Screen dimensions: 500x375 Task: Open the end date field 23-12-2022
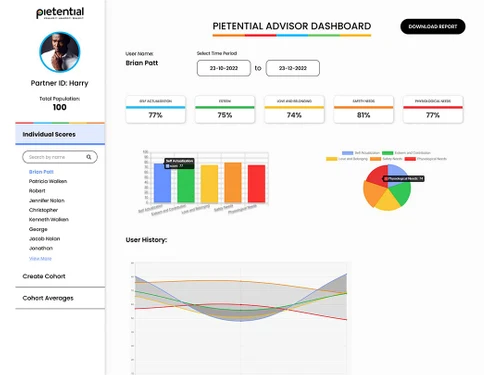click(x=293, y=68)
